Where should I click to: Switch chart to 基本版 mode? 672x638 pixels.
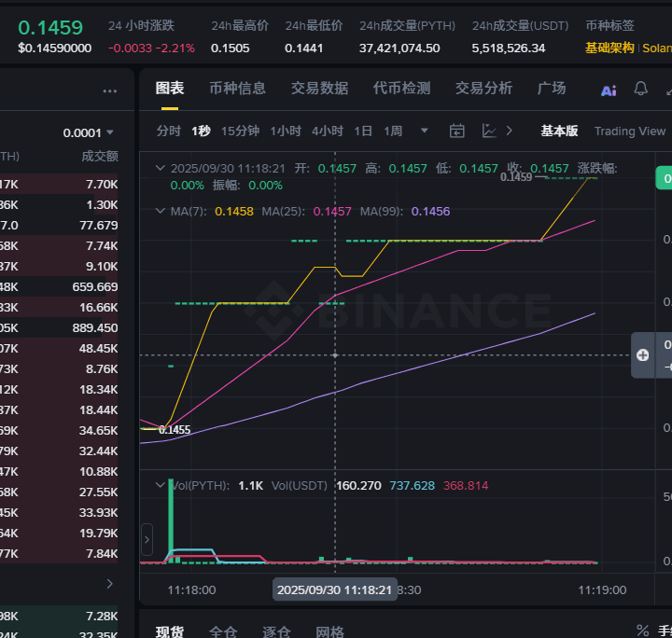click(x=559, y=132)
